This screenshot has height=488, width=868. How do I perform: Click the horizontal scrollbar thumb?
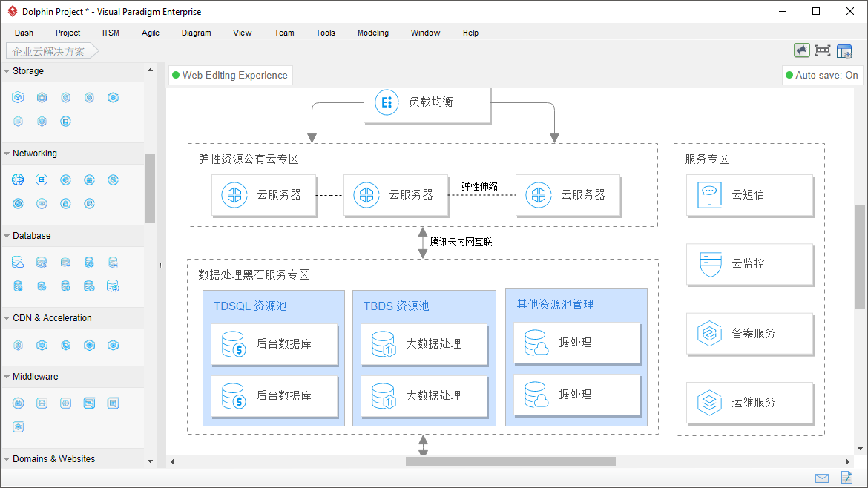pyautogui.click(x=510, y=461)
